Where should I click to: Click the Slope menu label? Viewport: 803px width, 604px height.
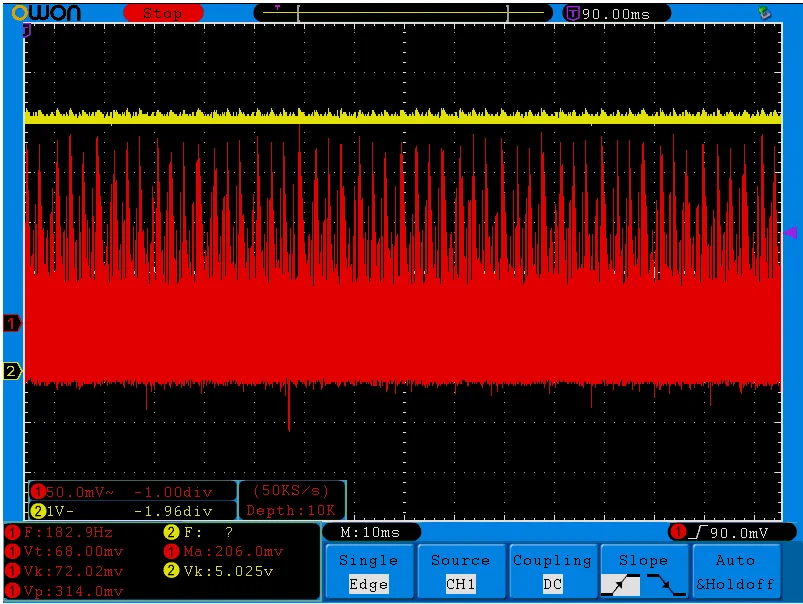(642, 560)
